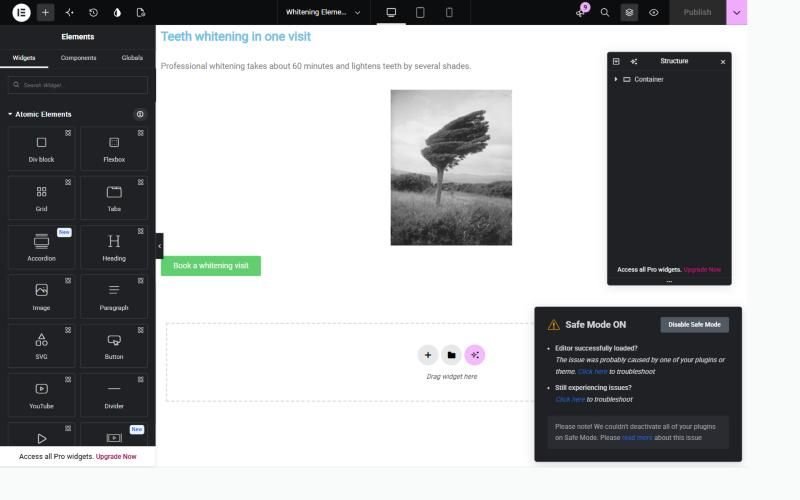Screen dimensions: 800x500
Task: Select the Div block widget
Action: click(x=41, y=148)
